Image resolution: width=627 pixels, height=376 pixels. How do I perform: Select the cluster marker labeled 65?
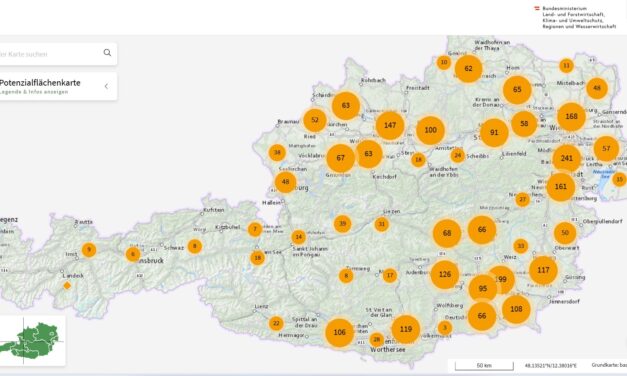517,90
